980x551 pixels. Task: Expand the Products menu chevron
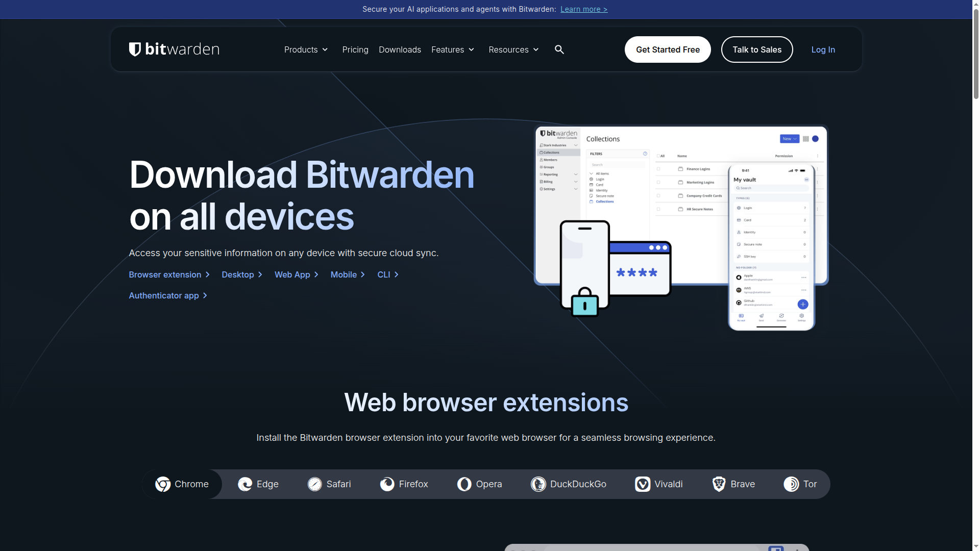[325, 49]
